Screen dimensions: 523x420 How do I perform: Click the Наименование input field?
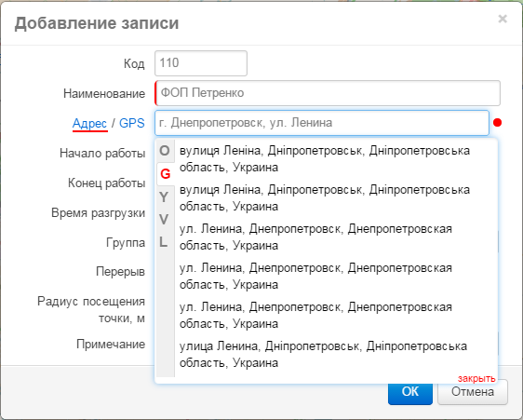pyautogui.click(x=328, y=93)
